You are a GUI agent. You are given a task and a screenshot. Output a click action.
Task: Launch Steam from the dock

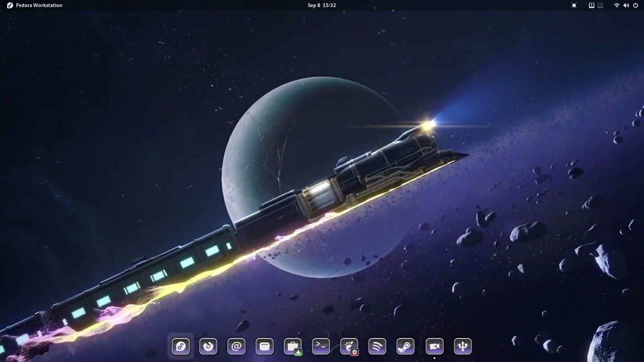406,346
